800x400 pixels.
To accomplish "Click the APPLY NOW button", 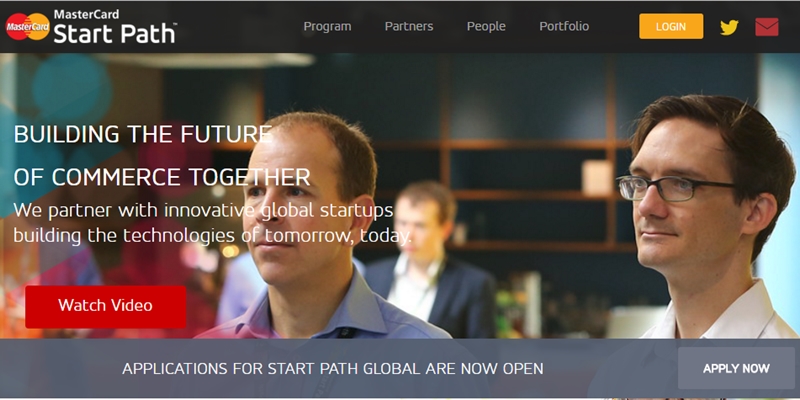I will (x=736, y=368).
